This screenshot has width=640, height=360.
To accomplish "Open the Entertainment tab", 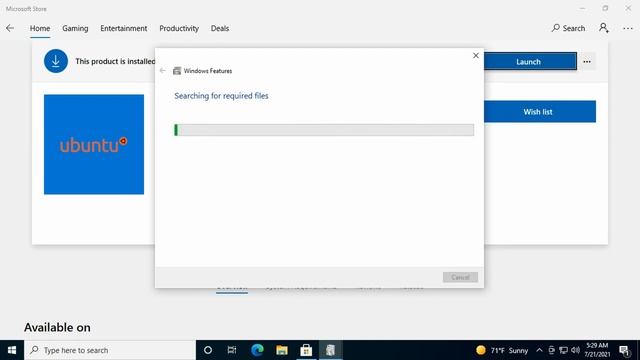I will pos(124,28).
